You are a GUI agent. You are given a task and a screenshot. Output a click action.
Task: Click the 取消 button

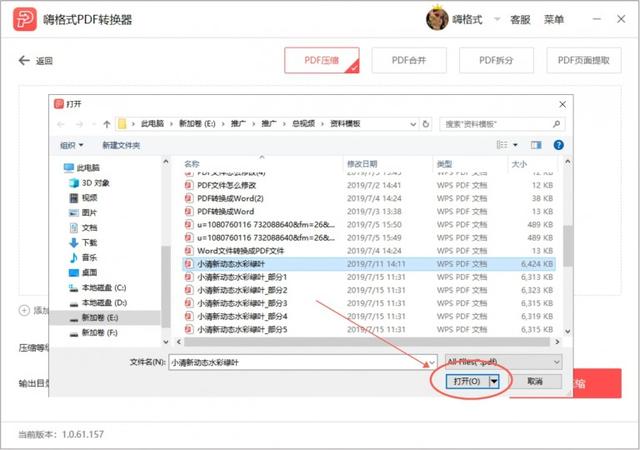pyautogui.click(x=535, y=381)
